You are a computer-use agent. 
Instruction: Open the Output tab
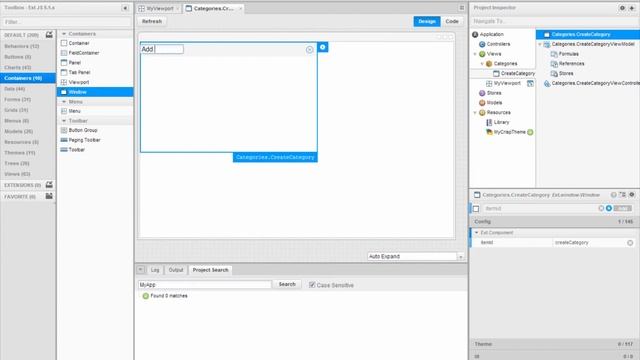(x=176, y=270)
